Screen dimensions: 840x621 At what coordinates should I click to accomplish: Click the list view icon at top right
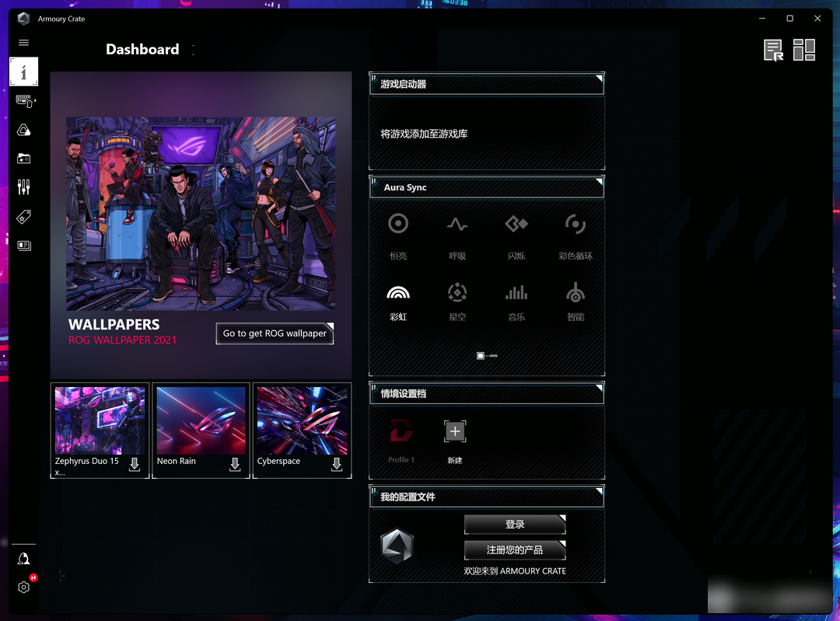(773, 51)
